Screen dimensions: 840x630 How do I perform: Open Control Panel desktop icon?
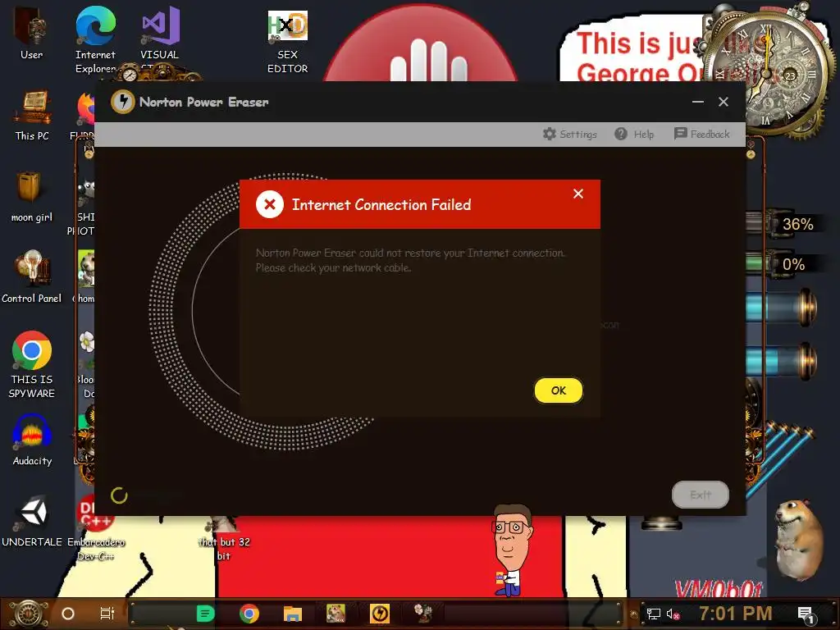click(32, 277)
